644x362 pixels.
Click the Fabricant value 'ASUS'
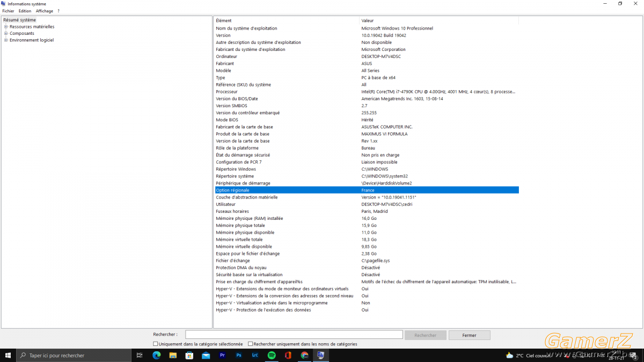[367, 63]
